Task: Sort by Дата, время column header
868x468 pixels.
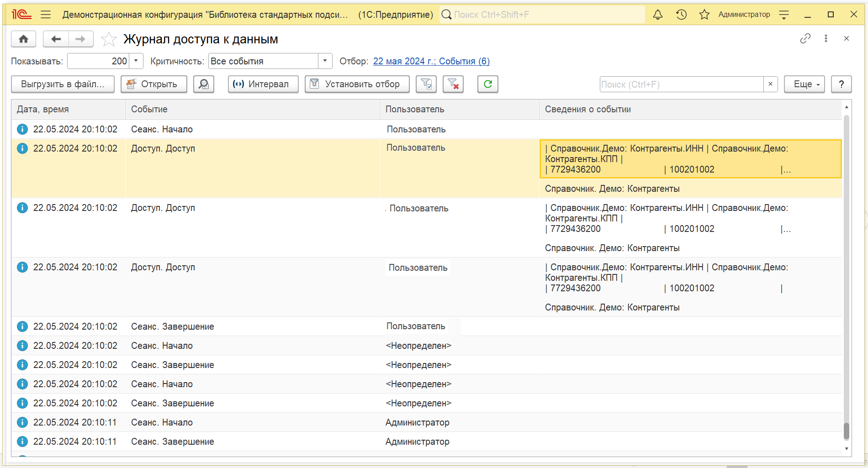Action: pyautogui.click(x=69, y=109)
